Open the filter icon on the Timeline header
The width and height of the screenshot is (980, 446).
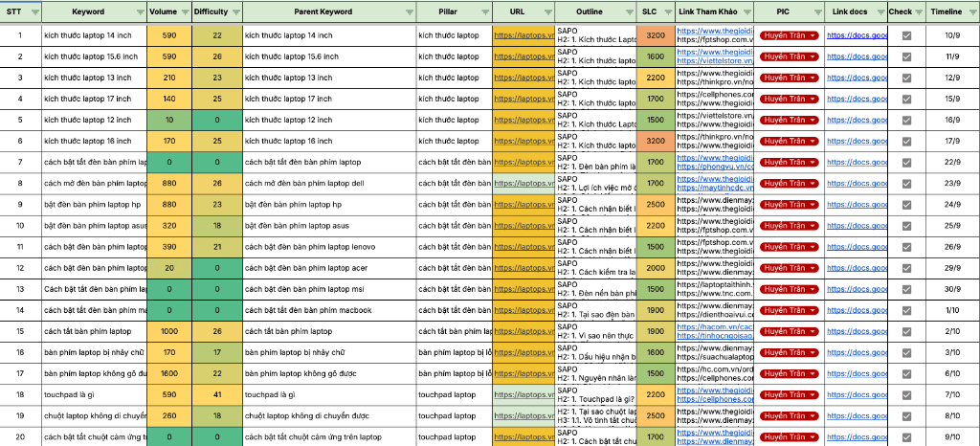click(972, 11)
